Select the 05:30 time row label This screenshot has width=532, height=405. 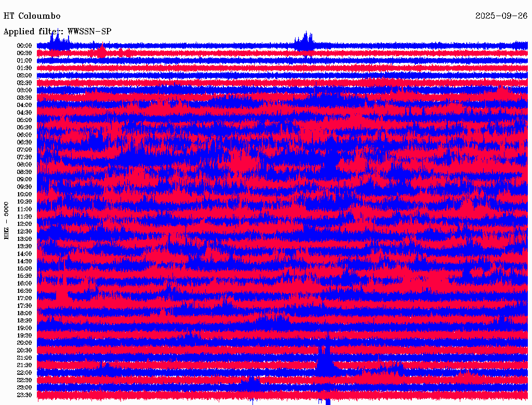(x=24, y=128)
